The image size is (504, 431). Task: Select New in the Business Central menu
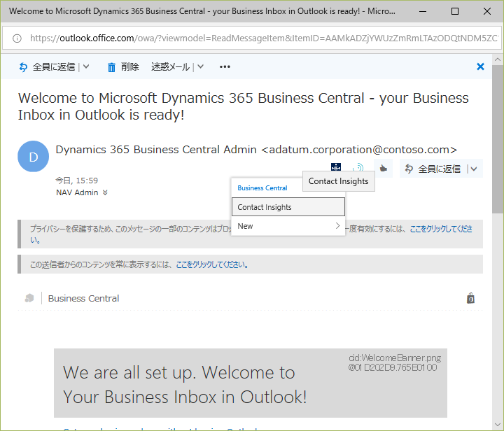(x=288, y=226)
